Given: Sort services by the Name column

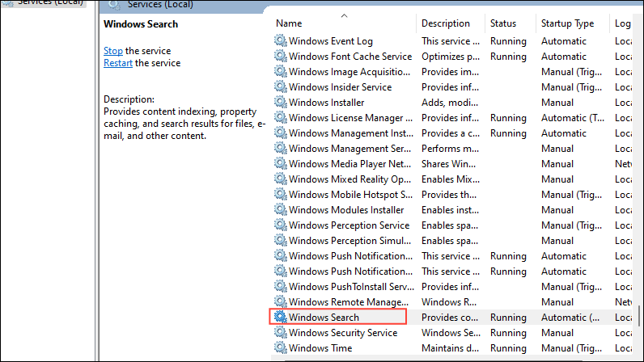Looking at the screenshot, I should pyautogui.click(x=289, y=23).
